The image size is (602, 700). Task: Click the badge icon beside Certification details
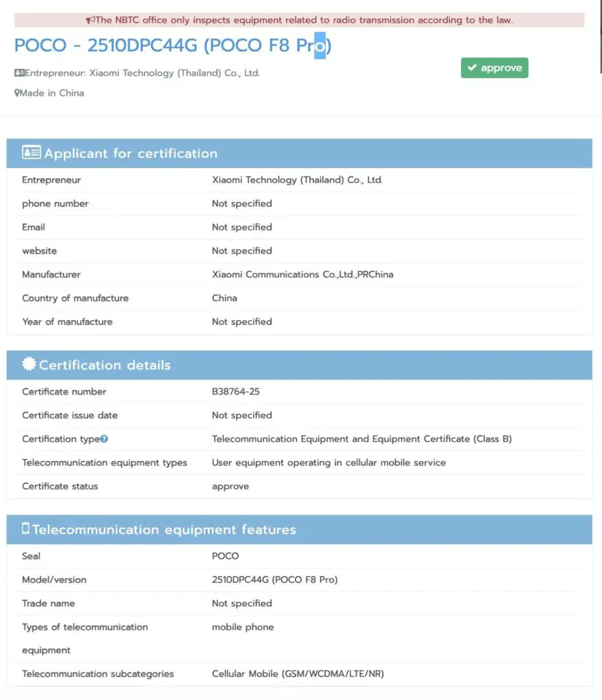pyautogui.click(x=29, y=364)
